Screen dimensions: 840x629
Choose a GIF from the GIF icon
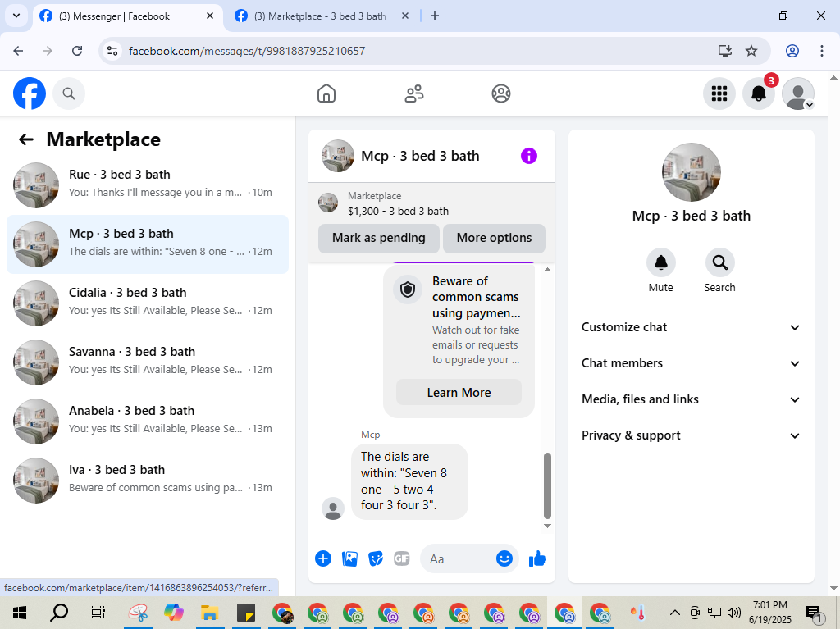click(402, 558)
